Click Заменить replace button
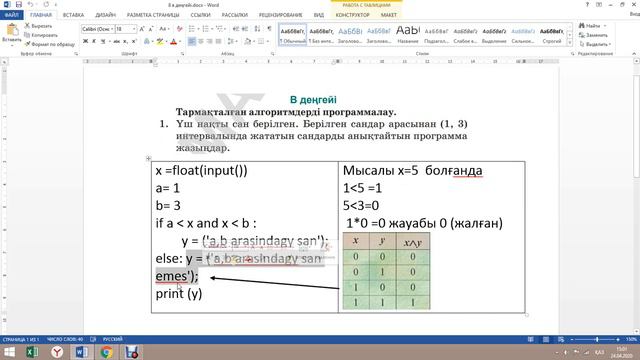This screenshot has height=360, width=640. pos(593,35)
